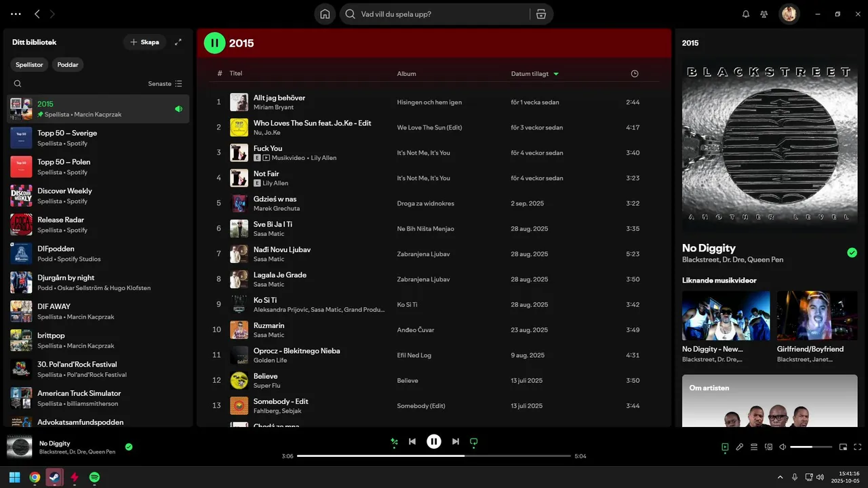Screen dimensions: 868x488
Task: Seek in the playback progress bar
Action: [x=434, y=456]
